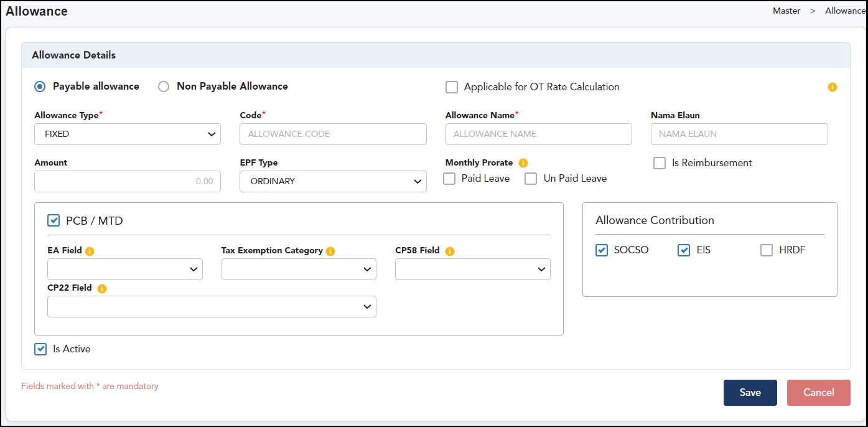
Task: Open the Allowance Type dropdown
Action: point(127,134)
